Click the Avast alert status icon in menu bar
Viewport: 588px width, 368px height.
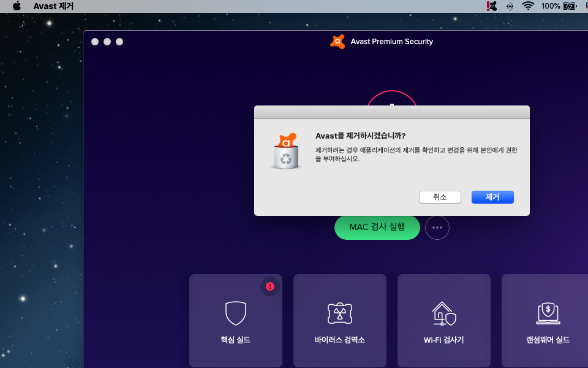(x=492, y=6)
